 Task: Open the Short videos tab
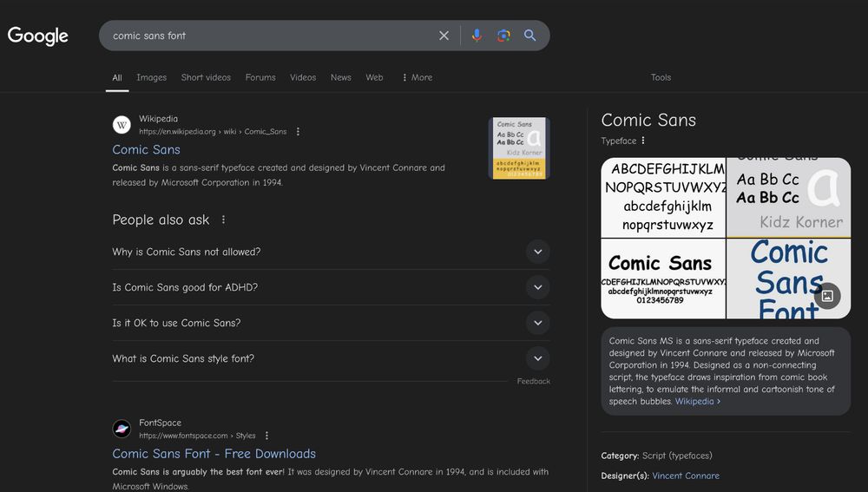coord(206,78)
